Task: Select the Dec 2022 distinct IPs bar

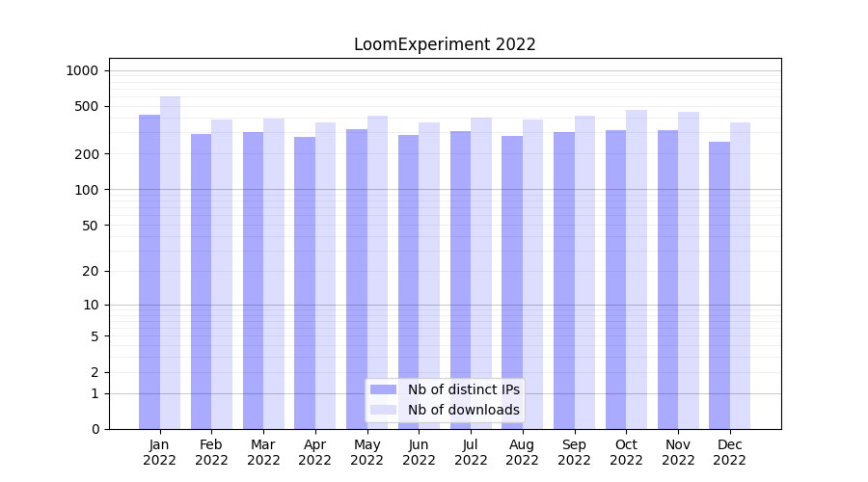Action: tap(719, 285)
